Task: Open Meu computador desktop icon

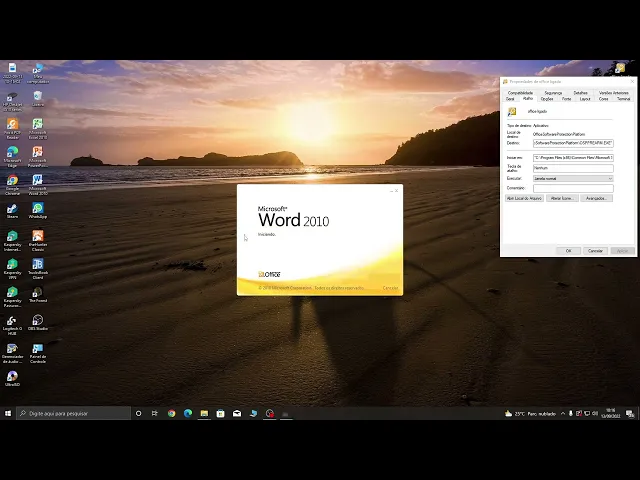Action: pos(38,73)
